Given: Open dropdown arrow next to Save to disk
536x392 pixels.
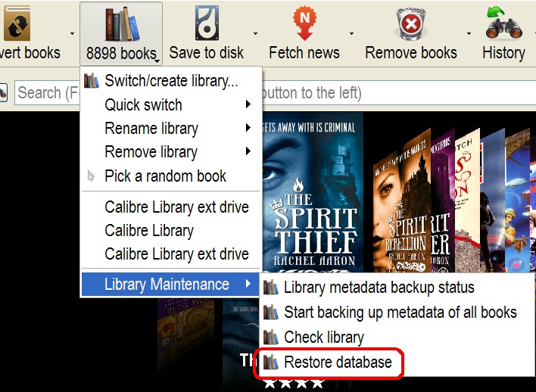Looking at the screenshot, I should tap(255, 33).
